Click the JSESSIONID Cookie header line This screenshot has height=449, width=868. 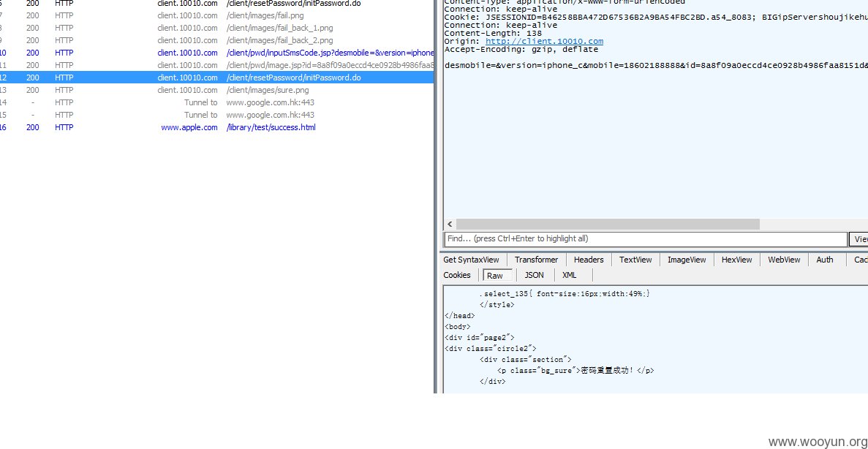point(656,17)
